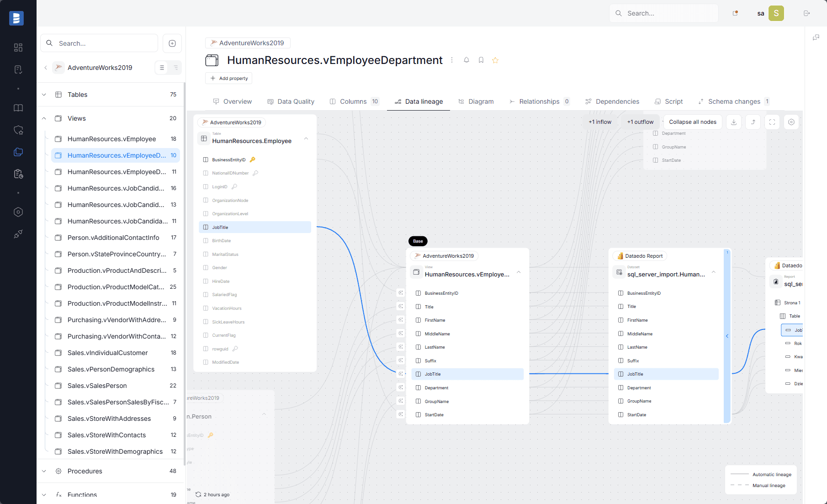Viewport: 827px width, 504px height.
Task: Open the Relationships tab
Action: pos(539,101)
